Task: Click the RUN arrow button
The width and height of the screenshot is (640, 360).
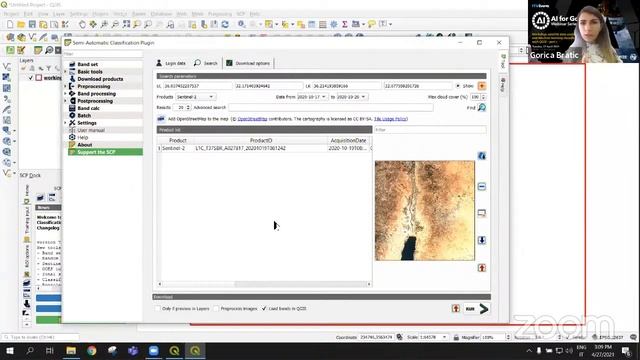Action: click(484, 309)
